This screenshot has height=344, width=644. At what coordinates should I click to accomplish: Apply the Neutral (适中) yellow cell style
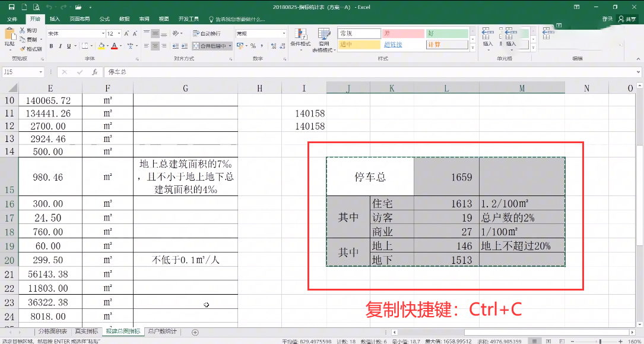[x=359, y=45]
